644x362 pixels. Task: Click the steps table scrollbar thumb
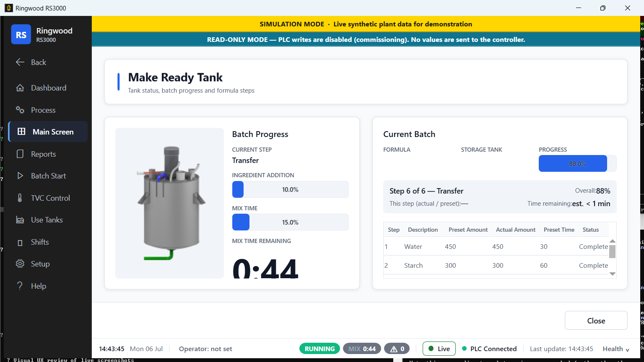(x=612, y=252)
